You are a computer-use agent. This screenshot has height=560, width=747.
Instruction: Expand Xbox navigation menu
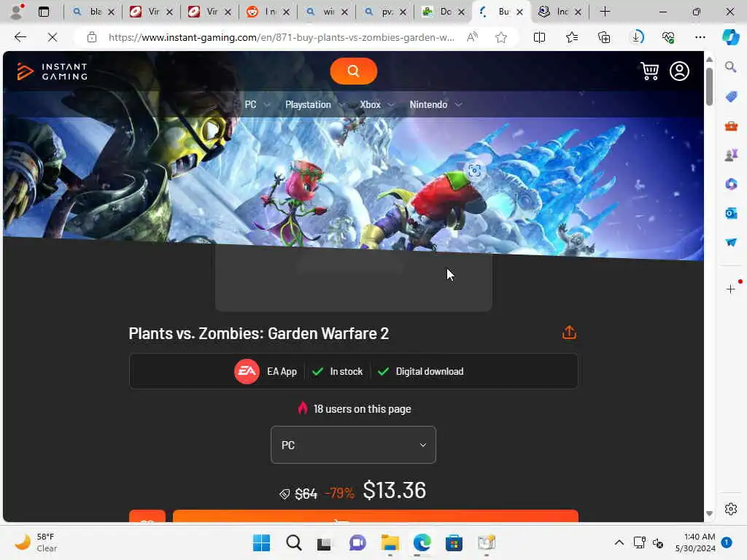click(377, 105)
